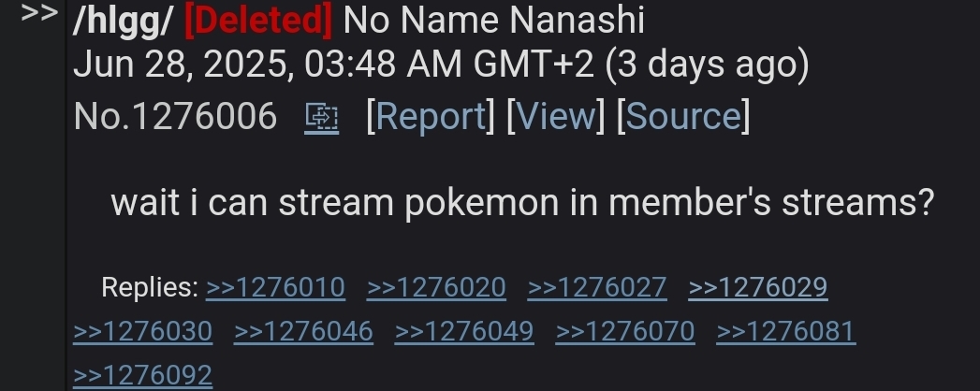
Task: Click the post-select icon beside No.1276006
Action: coord(322,118)
